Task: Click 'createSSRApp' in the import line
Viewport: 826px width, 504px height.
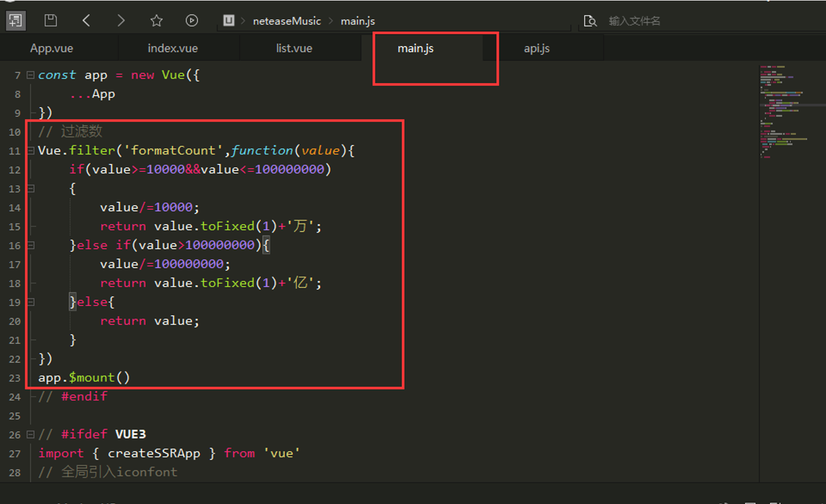Action: point(154,453)
